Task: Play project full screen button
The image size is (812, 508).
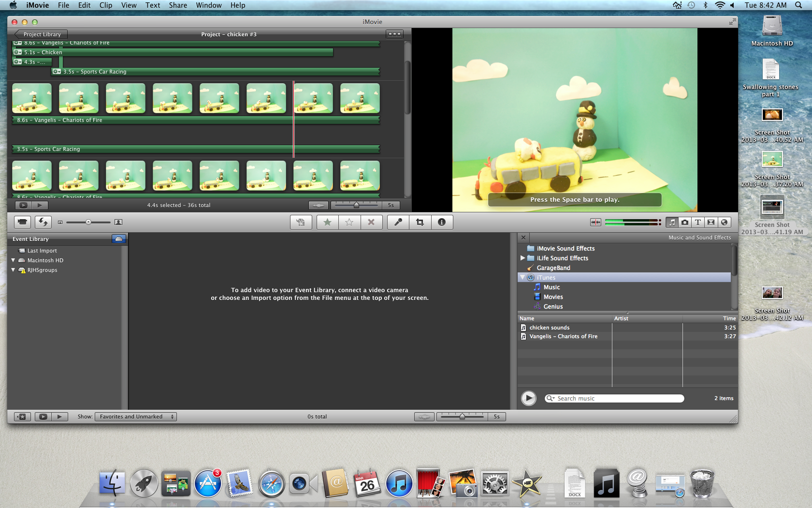Action: point(23,205)
